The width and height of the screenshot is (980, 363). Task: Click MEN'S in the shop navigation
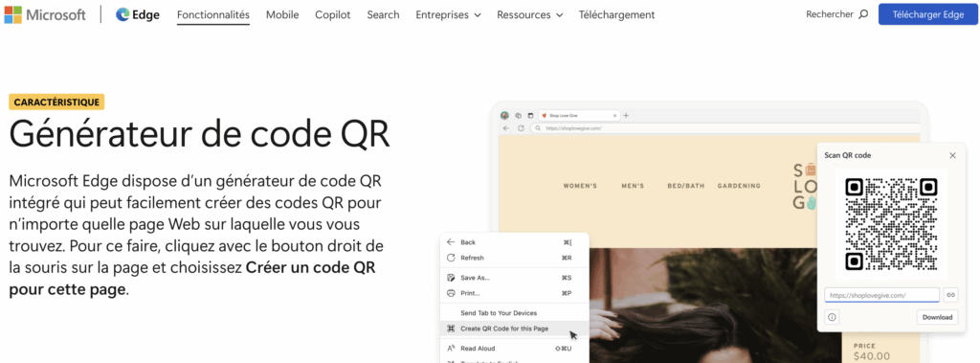(x=633, y=186)
